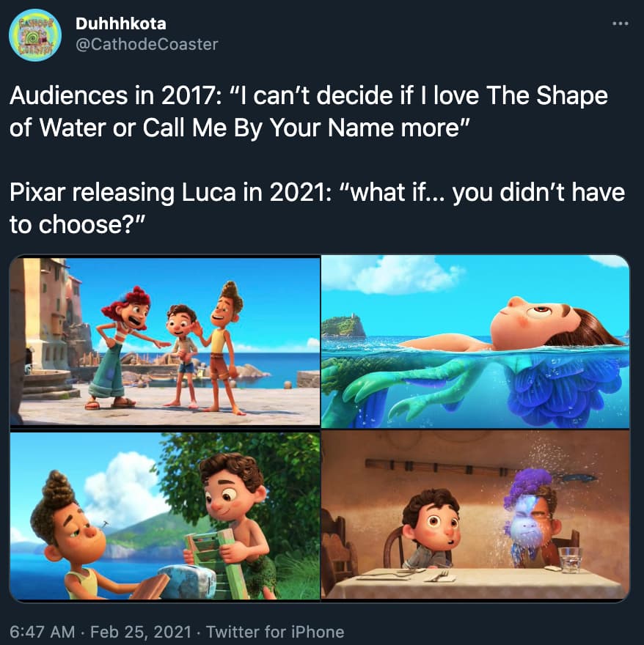Select the tweet text about Shape of Water

point(309,111)
